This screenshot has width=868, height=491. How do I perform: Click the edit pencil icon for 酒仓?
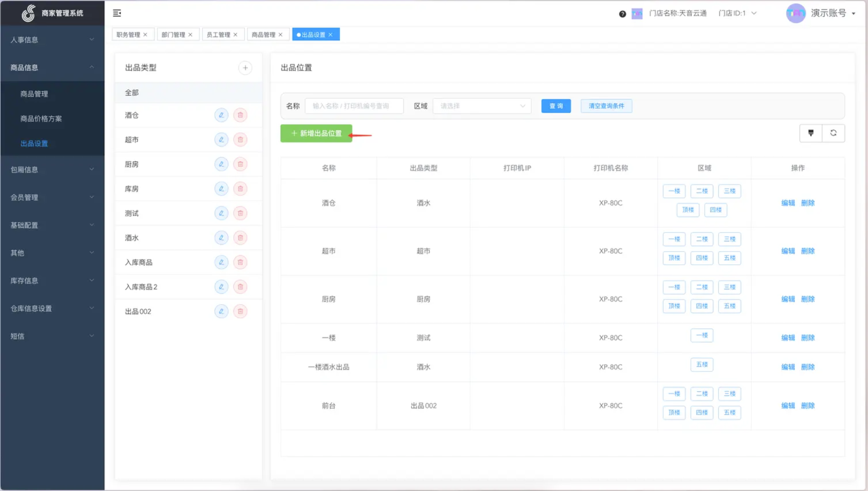coord(221,115)
